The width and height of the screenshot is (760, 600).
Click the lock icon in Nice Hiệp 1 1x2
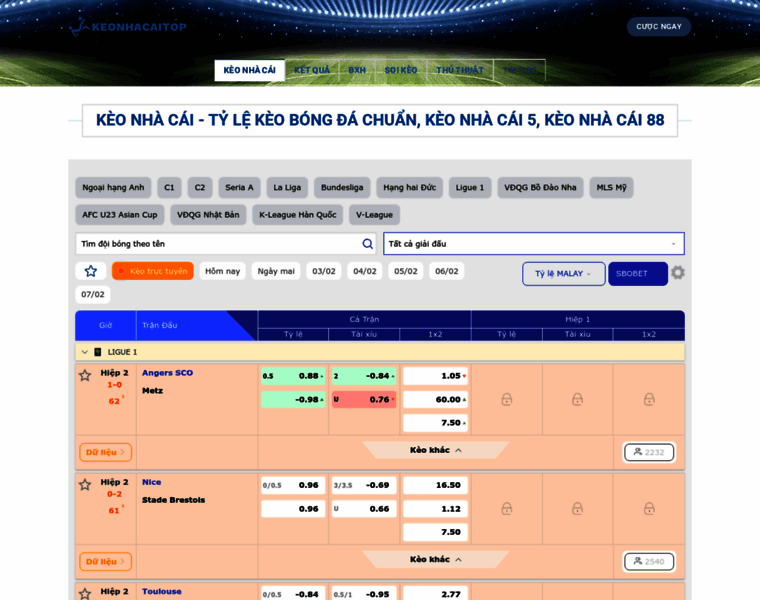coord(649,508)
